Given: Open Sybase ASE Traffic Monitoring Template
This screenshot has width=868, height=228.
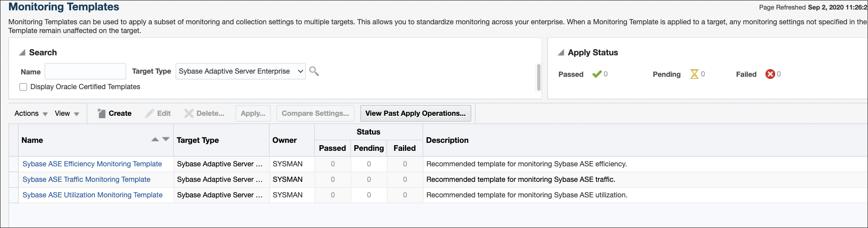Looking at the screenshot, I should point(86,179).
